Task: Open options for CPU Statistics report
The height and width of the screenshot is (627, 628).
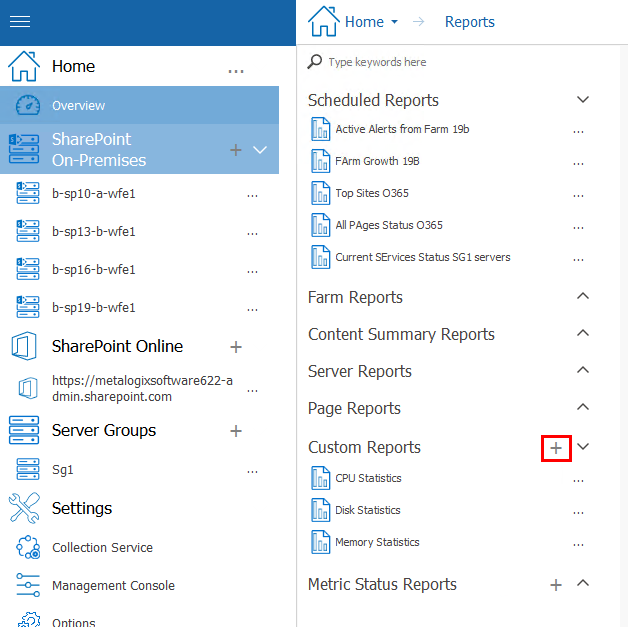Action: [578, 481]
